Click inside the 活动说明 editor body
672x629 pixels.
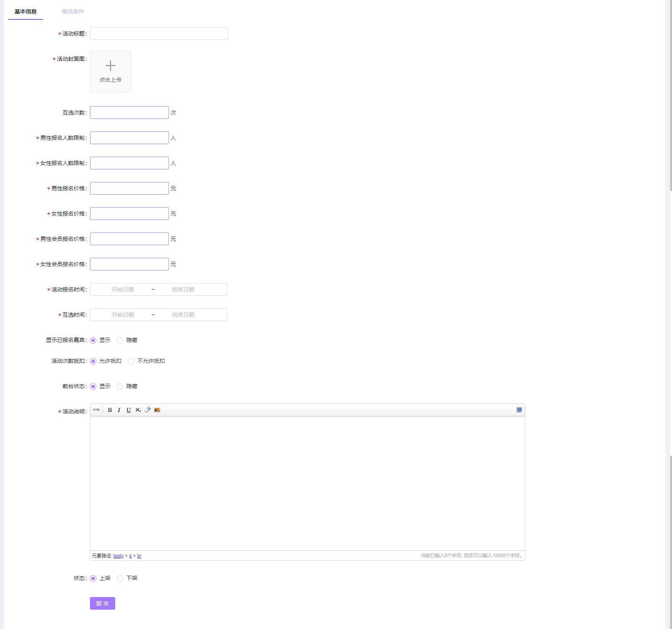[x=307, y=483]
